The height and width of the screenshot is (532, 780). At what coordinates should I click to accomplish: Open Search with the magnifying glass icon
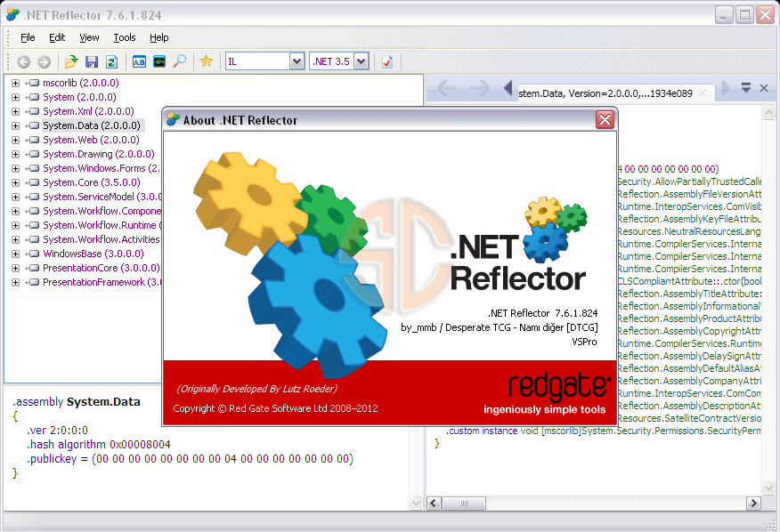180,61
